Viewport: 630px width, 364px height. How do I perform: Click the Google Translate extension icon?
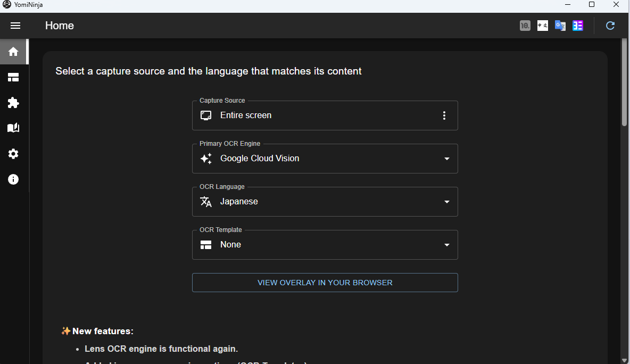coord(560,26)
